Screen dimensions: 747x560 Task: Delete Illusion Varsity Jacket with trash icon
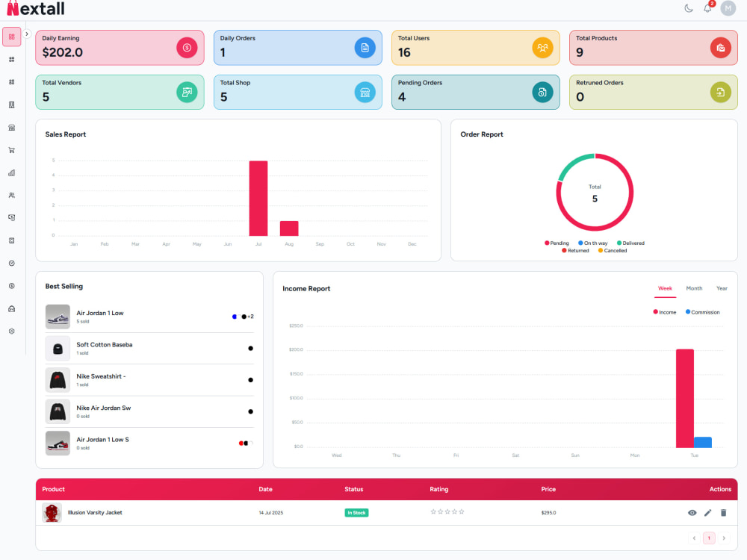pos(724,513)
